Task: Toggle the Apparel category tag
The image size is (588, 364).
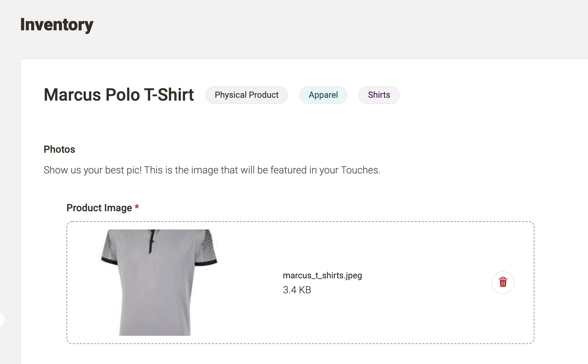Action: [x=323, y=95]
